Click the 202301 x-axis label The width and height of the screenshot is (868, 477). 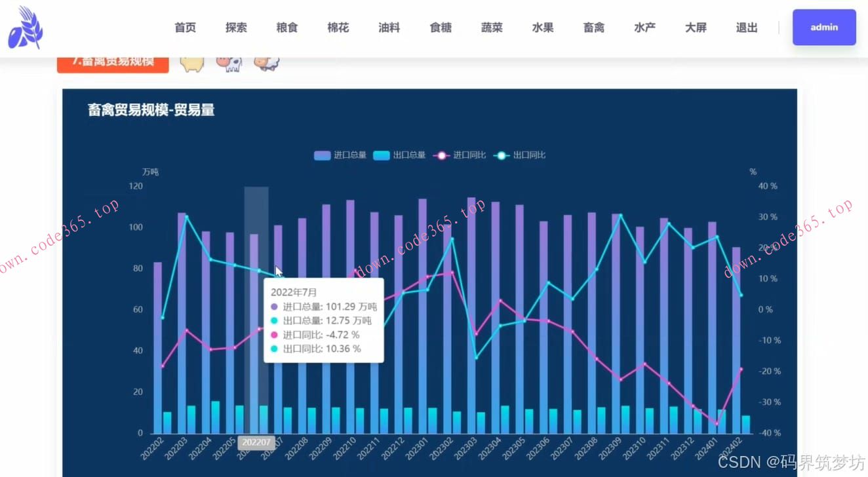tap(418, 448)
